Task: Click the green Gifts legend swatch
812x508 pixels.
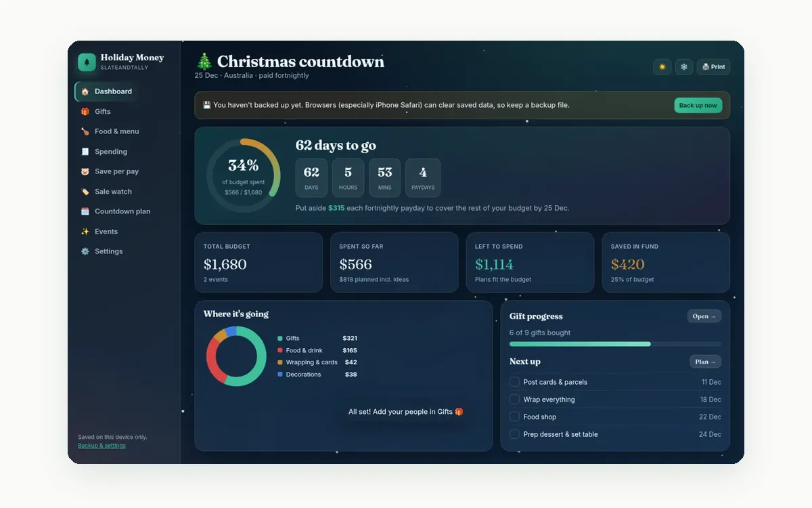Action: click(x=280, y=338)
